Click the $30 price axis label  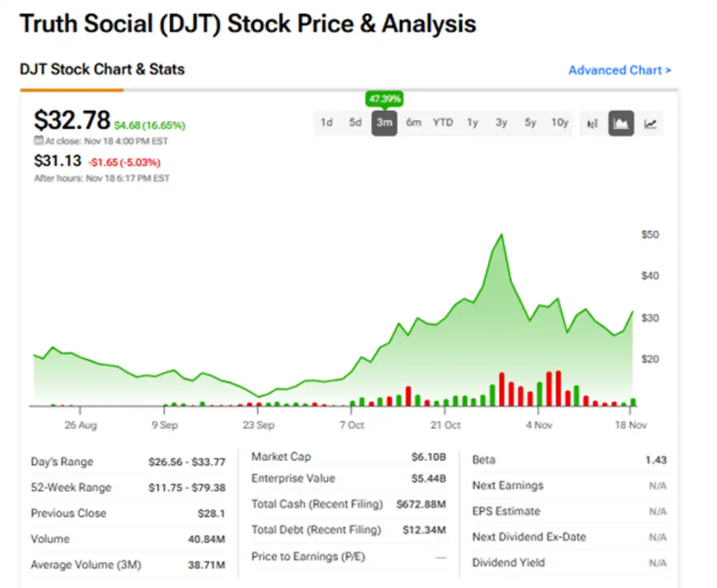[x=650, y=318]
